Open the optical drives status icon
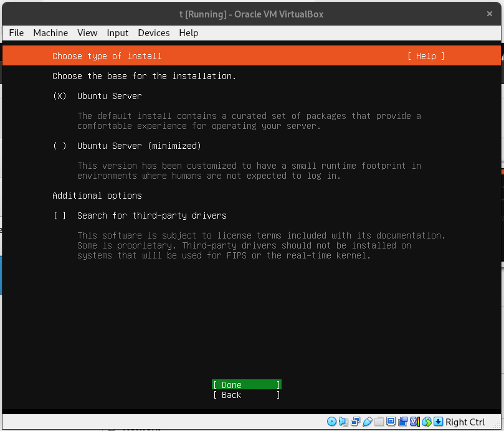This screenshot has height=431, width=504. coord(331,422)
